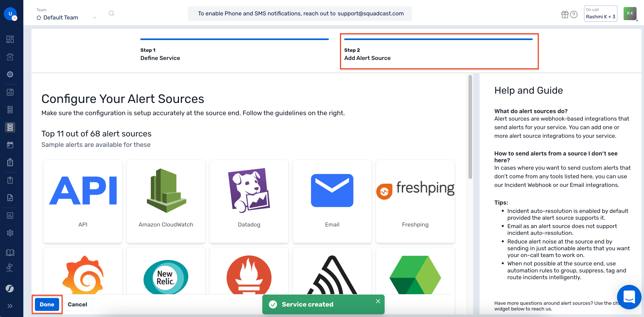Click the Squadcast logo icon in the sidebar

click(x=10, y=288)
